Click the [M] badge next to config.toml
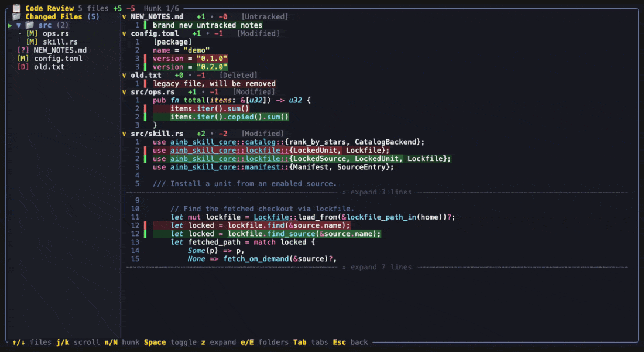This screenshot has height=352, width=644. pyautogui.click(x=23, y=59)
